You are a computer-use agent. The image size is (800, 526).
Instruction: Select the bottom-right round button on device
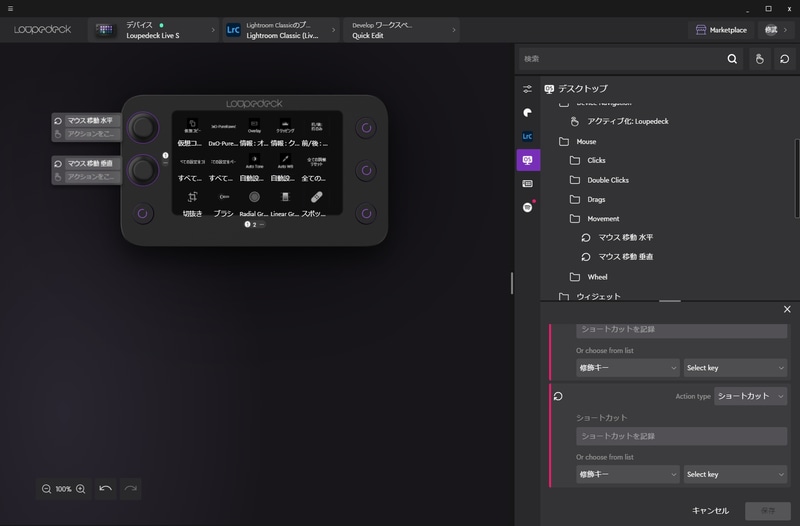(366, 213)
